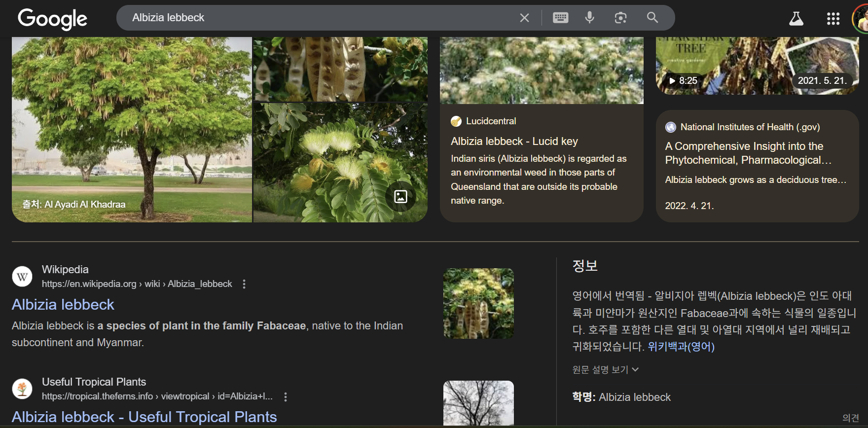Click the 출처: Al Ayadi Al Khadraa credit
The image size is (868, 428).
(74, 204)
